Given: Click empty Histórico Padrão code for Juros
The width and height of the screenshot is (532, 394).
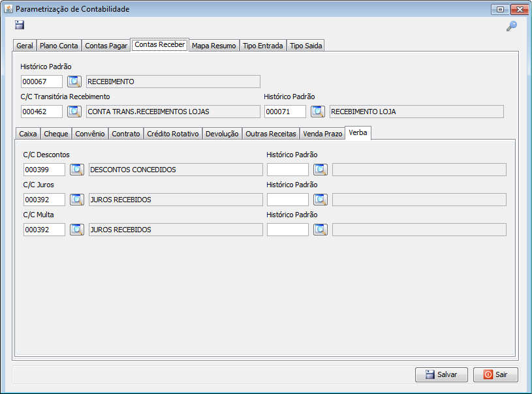Looking at the screenshot, I should [288, 200].
